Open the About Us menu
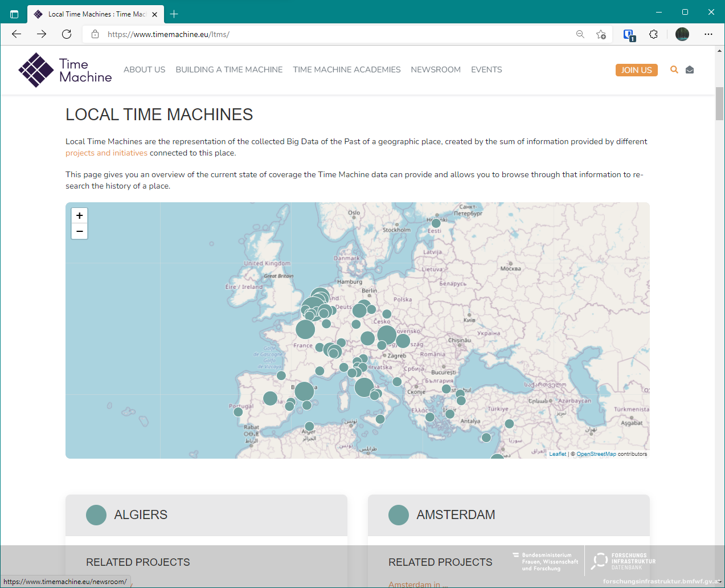Viewport: 725px width, 588px height. pyautogui.click(x=144, y=70)
